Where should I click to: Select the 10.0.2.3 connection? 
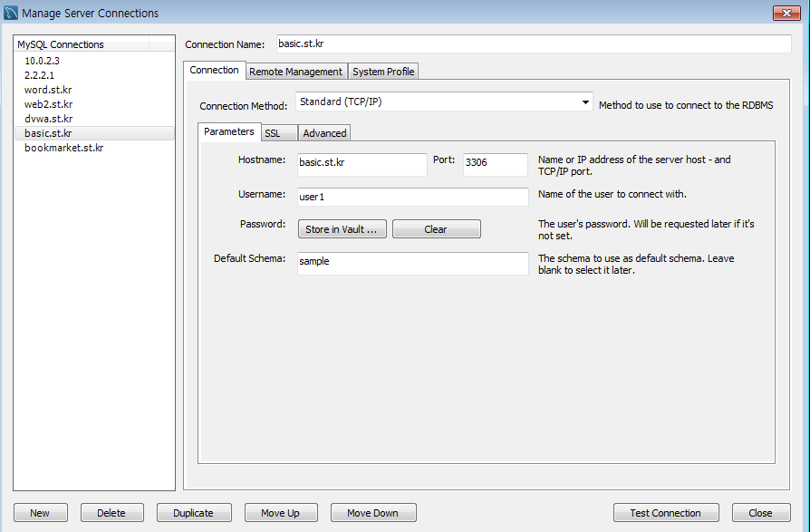[x=94, y=61]
